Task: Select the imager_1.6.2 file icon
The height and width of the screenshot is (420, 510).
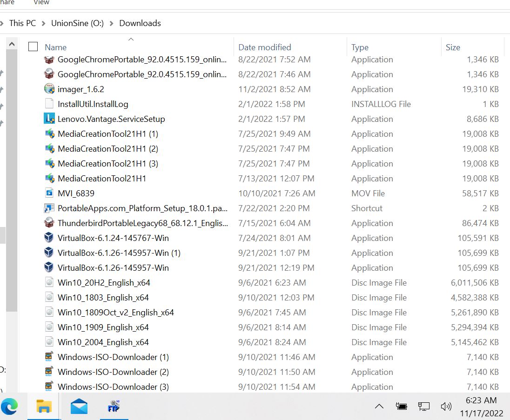Action: (49, 89)
